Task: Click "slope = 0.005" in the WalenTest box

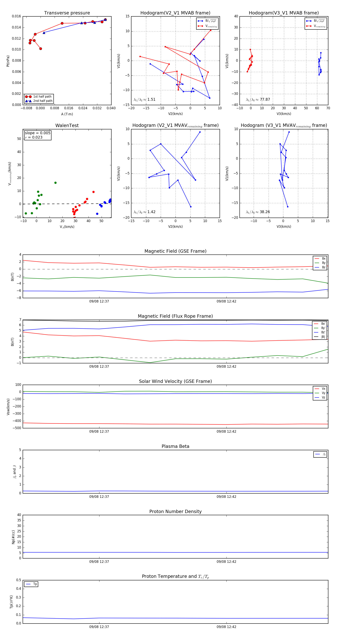Action: coord(37,133)
